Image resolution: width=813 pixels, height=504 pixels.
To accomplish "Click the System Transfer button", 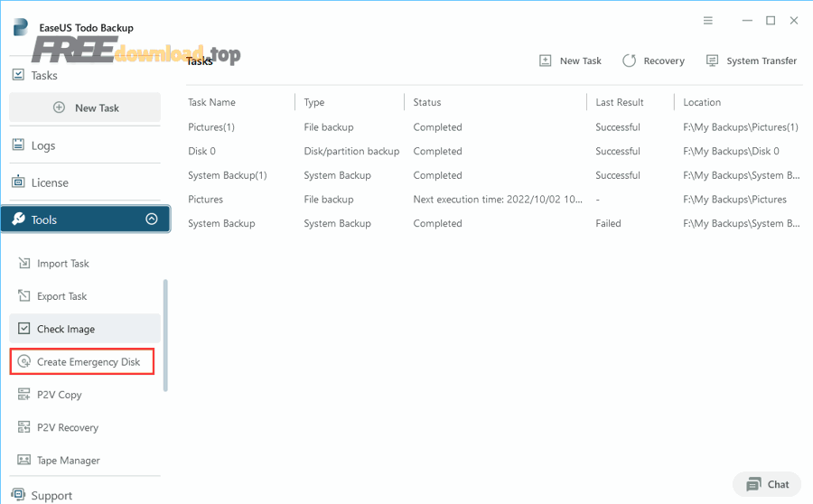I will point(752,61).
